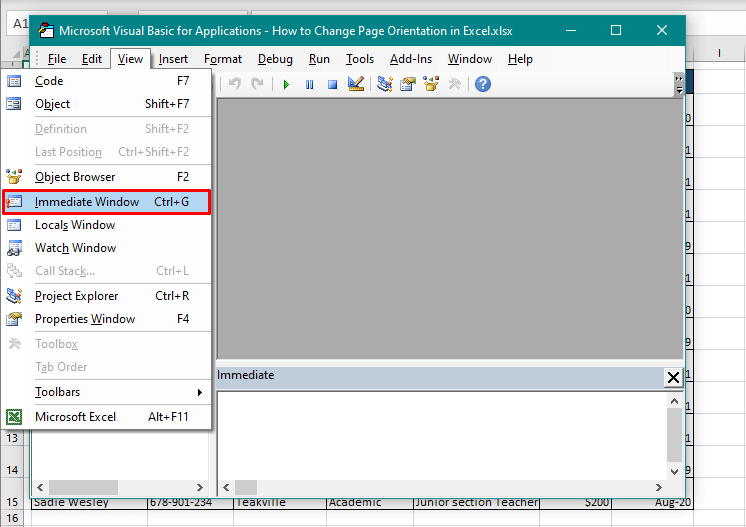The width and height of the screenshot is (746, 527).
Task: Maximize the VBA editor window
Action: [616, 30]
